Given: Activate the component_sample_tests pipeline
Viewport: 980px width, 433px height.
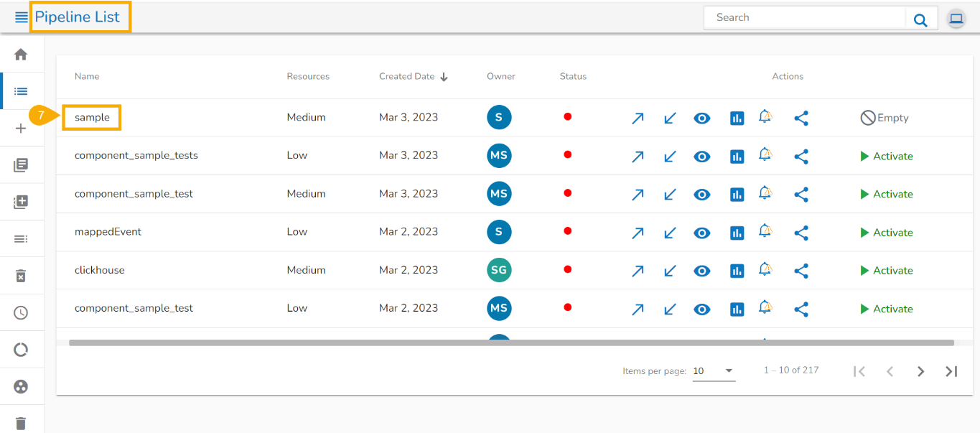Looking at the screenshot, I should (x=887, y=157).
